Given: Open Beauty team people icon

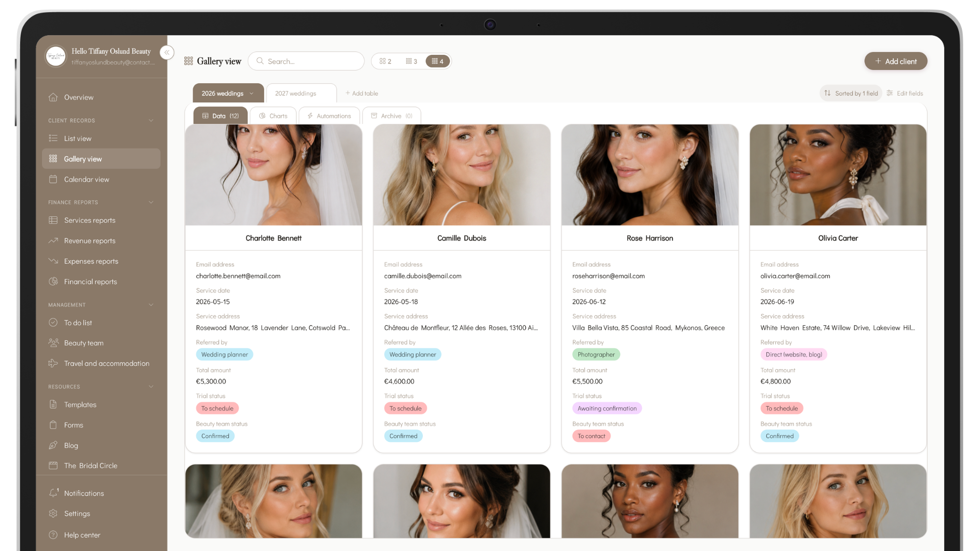Looking at the screenshot, I should [53, 343].
